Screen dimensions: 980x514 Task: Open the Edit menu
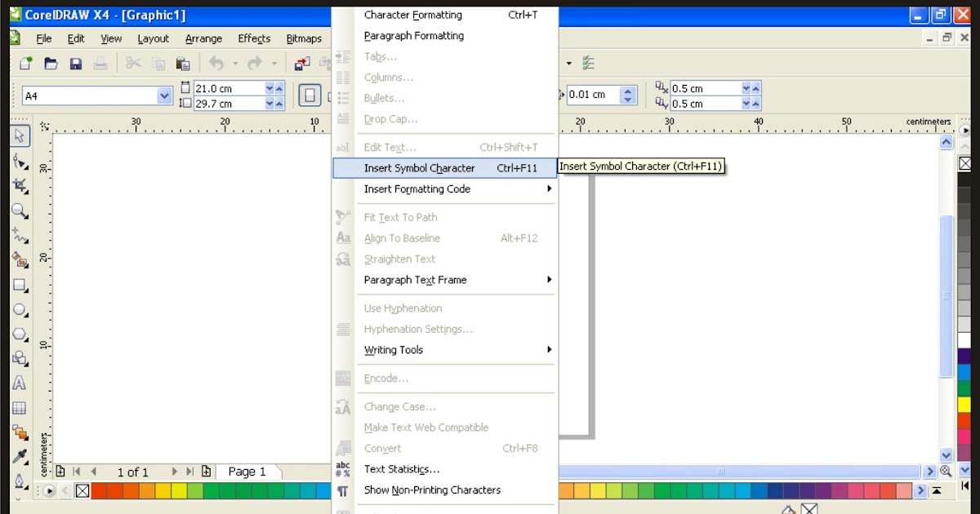(x=76, y=38)
